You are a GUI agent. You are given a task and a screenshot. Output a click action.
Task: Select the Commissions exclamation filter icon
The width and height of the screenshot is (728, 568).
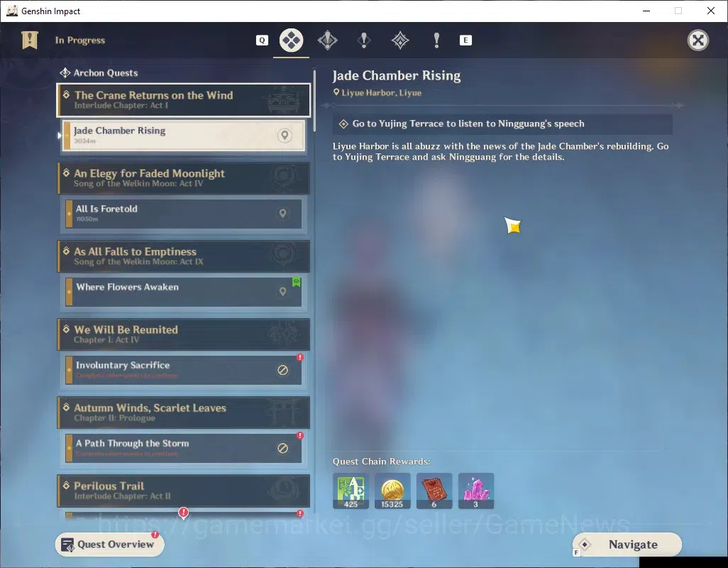(436, 40)
